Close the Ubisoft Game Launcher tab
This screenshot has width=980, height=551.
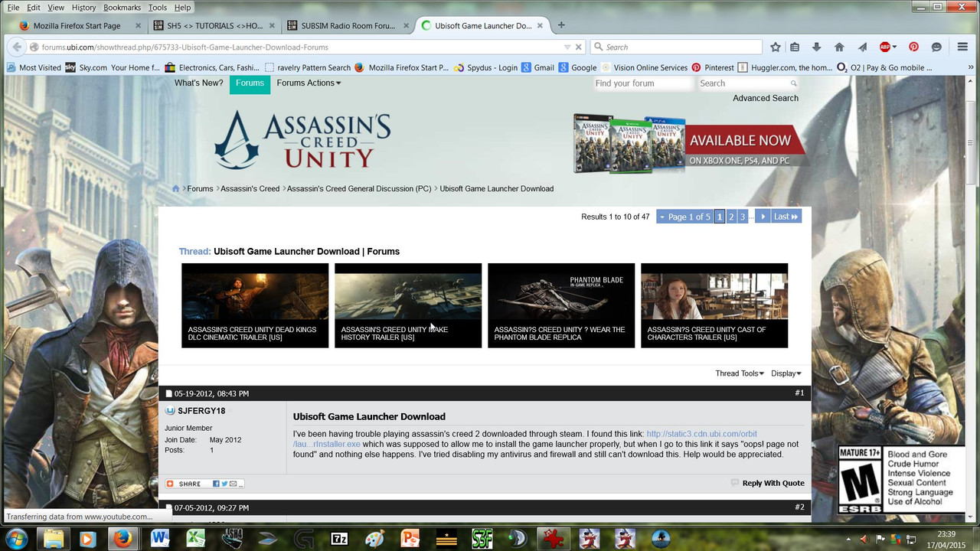point(541,25)
